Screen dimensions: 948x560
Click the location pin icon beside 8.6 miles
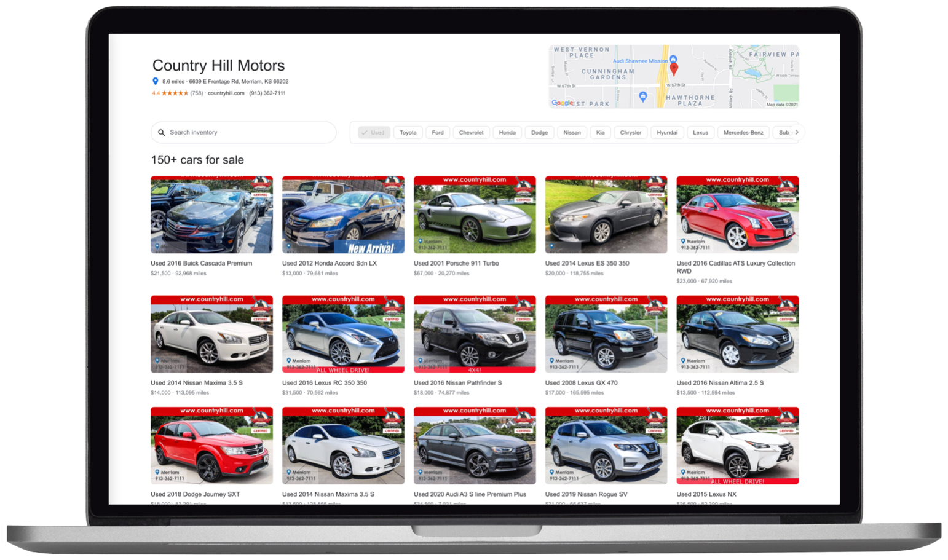[x=156, y=81]
